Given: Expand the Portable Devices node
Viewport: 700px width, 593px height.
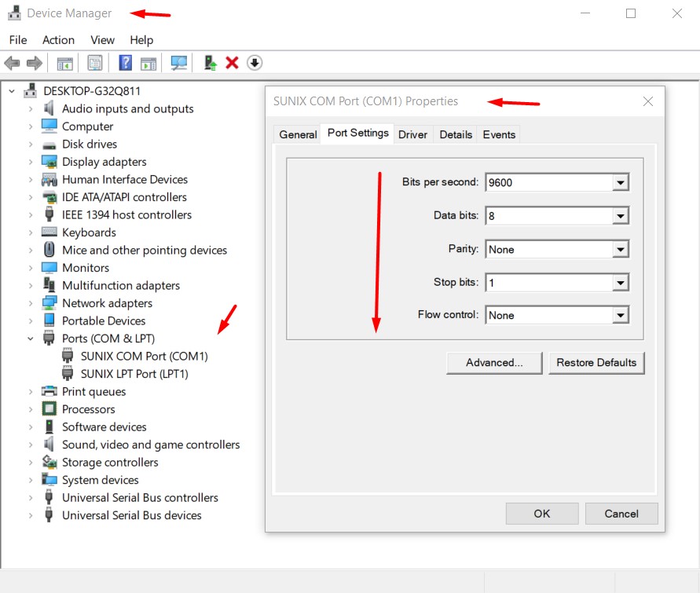Looking at the screenshot, I should 31,320.
